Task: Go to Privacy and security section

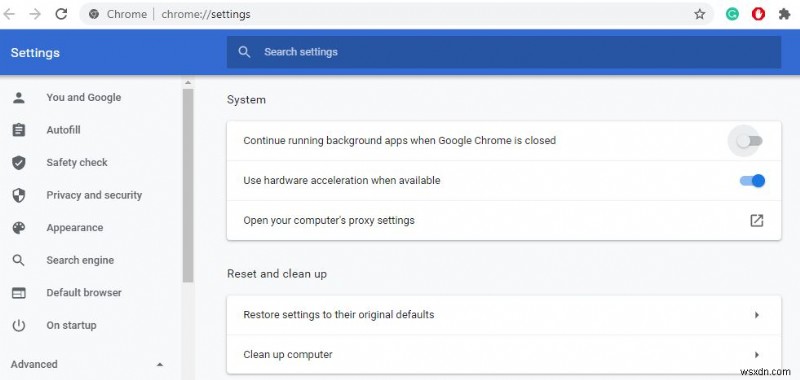Action: tap(94, 195)
